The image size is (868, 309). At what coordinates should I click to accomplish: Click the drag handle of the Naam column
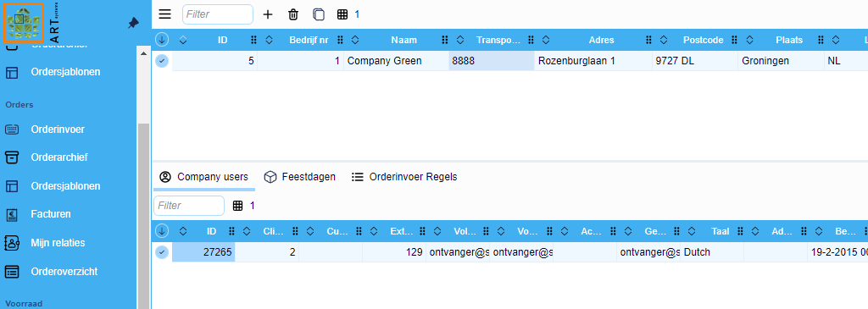point(444,40)
